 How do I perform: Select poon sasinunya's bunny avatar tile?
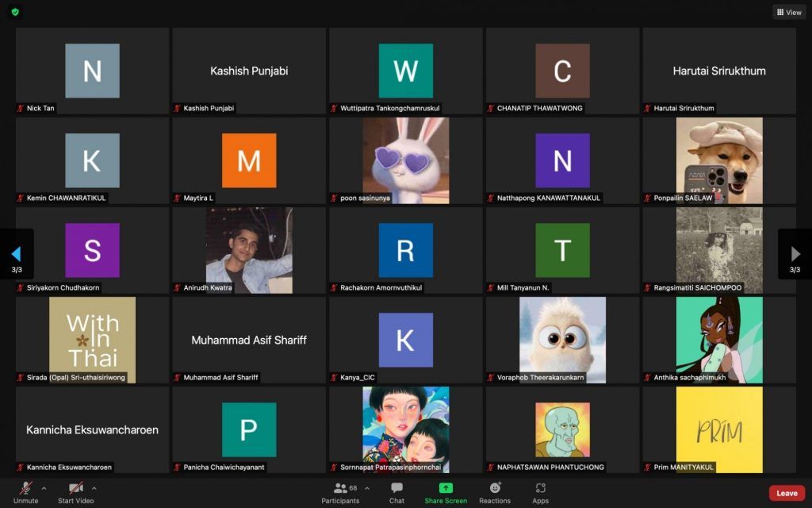405,160
